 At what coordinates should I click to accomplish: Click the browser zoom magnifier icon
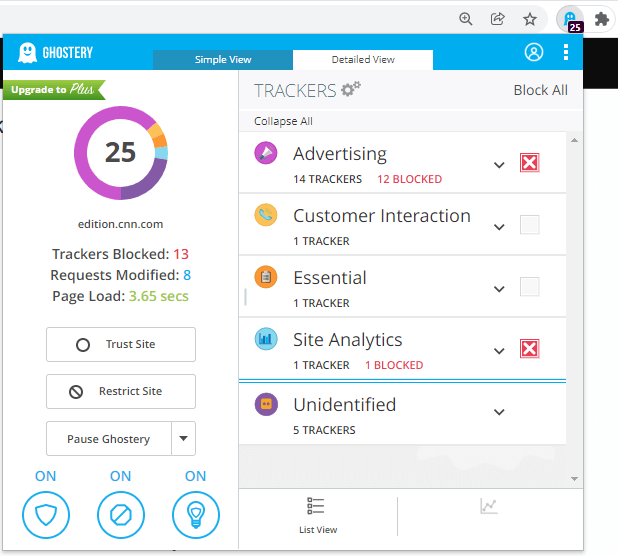pos(466,19)
